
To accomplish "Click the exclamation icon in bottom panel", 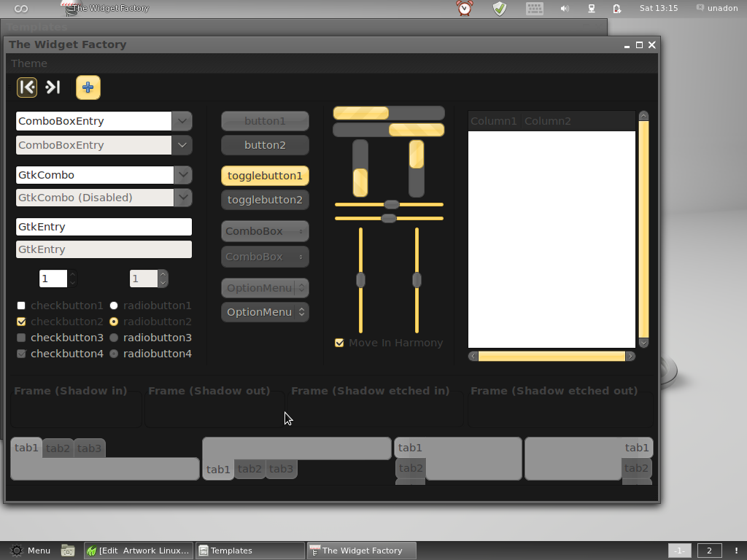I will [x=736, y=551].
